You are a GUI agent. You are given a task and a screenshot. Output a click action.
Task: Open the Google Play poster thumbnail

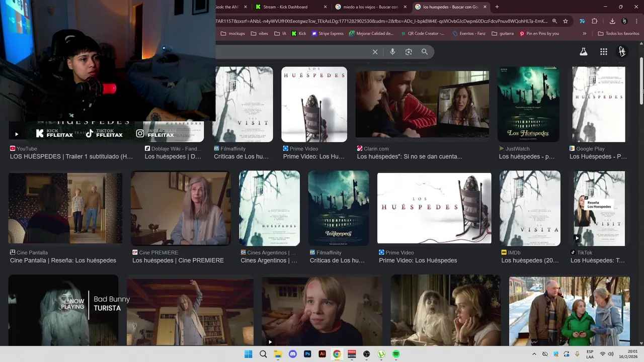[599, 105]
